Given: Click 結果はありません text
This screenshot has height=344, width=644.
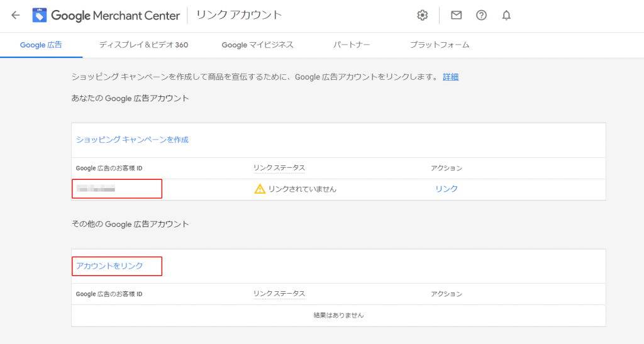Looking at the screenshot, I should click(x=339, y=315).
